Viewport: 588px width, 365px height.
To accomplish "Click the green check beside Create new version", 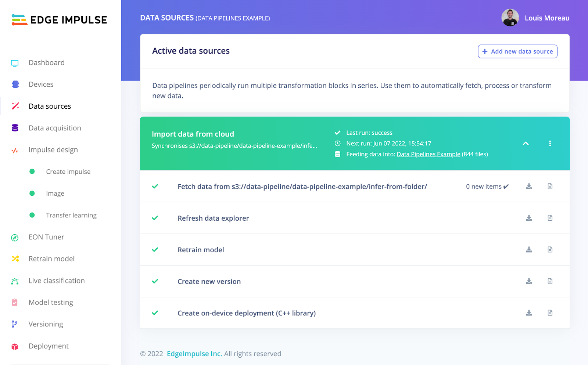I will [x=155, y=281].
